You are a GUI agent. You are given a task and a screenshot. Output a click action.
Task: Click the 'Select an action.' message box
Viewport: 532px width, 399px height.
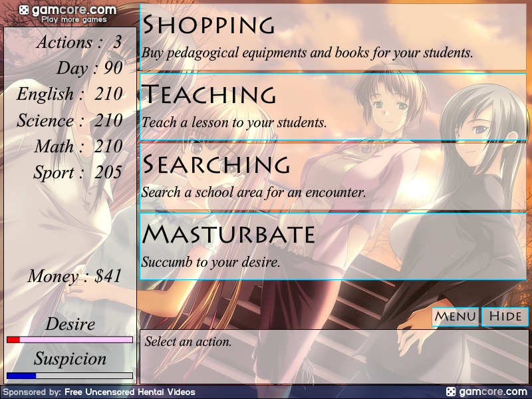[334, 356]
